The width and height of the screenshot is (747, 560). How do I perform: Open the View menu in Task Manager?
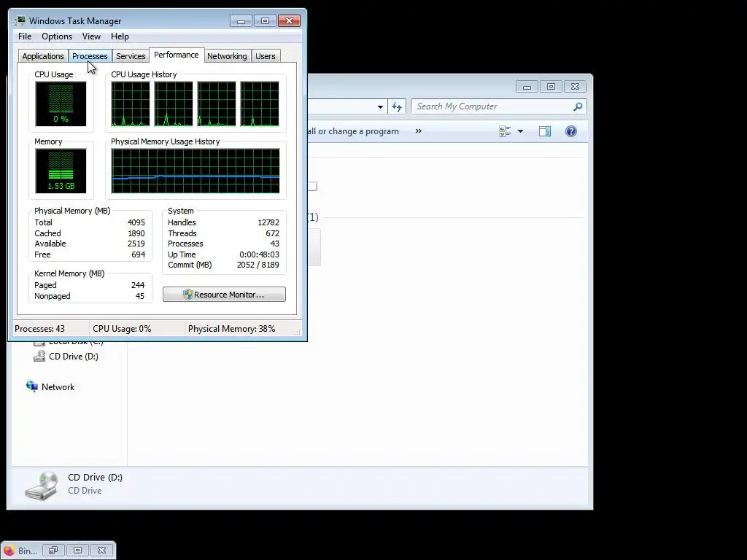click(x=91, y=36)
